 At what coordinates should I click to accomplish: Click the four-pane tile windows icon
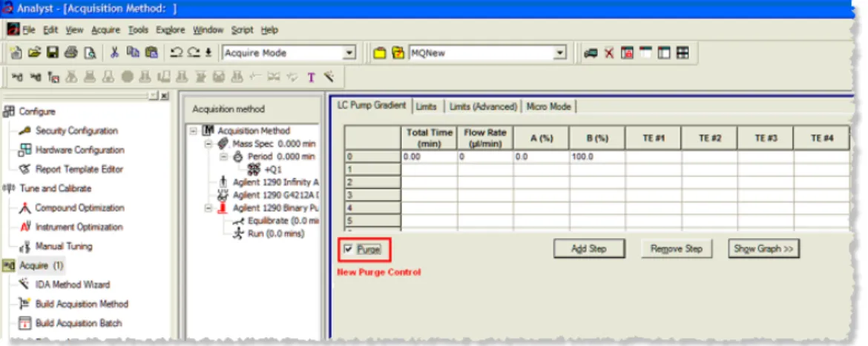coord(683,53)
